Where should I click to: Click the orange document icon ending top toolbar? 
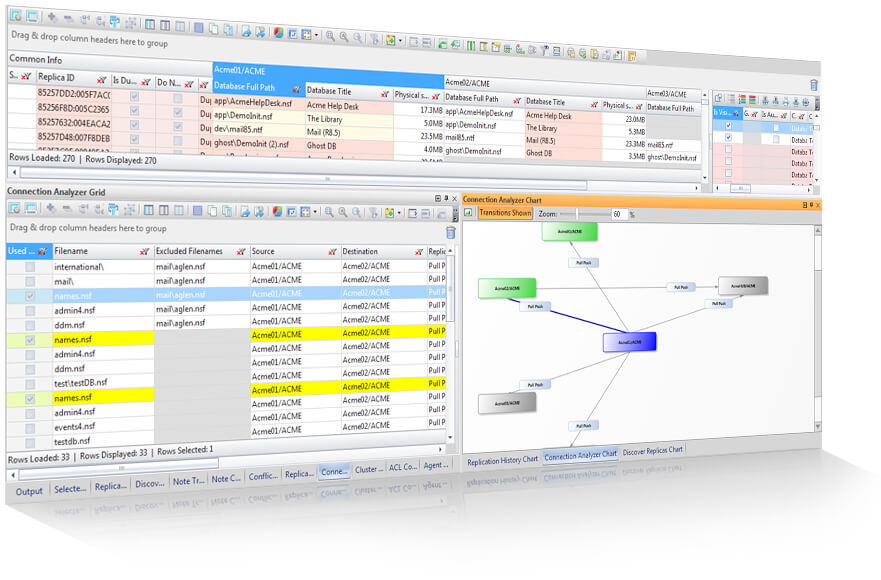[x=632, y=56]
